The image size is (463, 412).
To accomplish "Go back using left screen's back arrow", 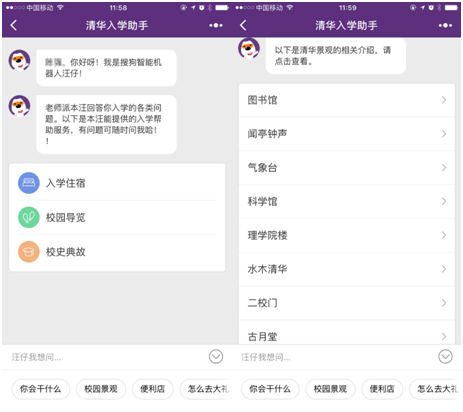I will pyautogui.click(x=13, y=25).
